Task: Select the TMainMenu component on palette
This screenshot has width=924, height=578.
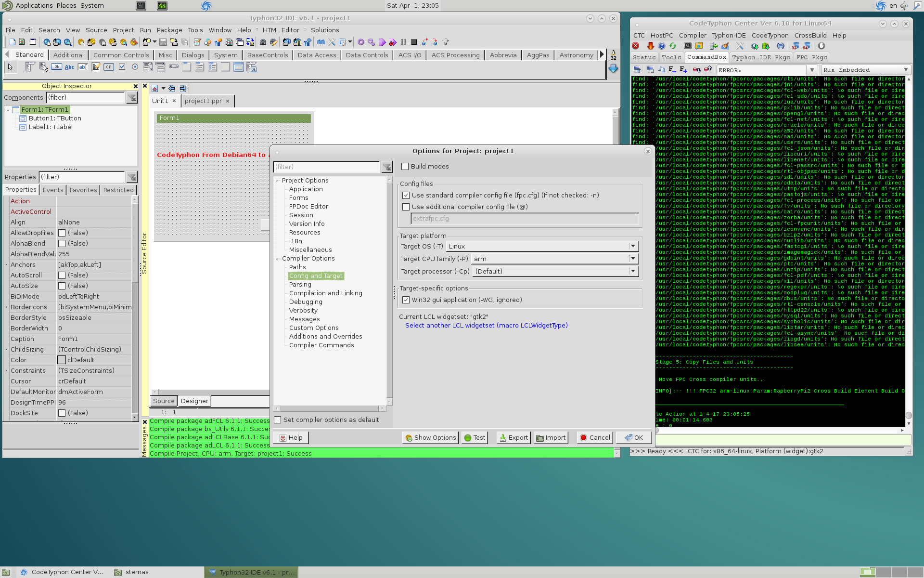Action: pos(30,66)
